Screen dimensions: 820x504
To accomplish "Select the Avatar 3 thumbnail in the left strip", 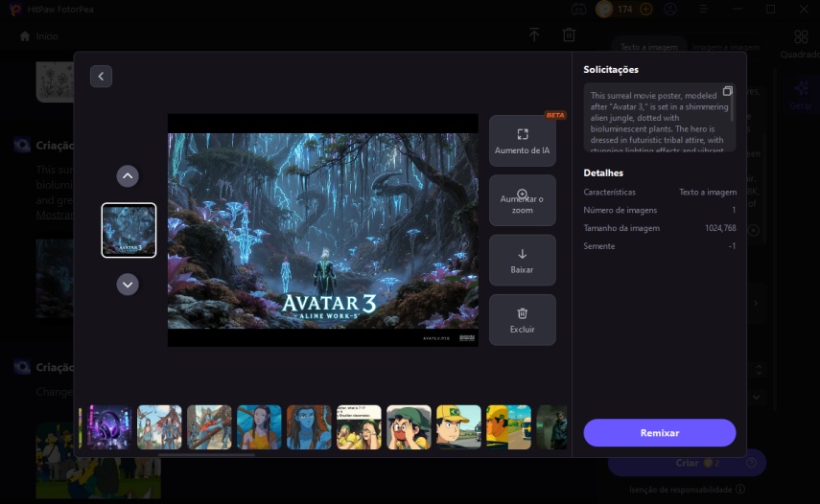I will pos(129,230).
